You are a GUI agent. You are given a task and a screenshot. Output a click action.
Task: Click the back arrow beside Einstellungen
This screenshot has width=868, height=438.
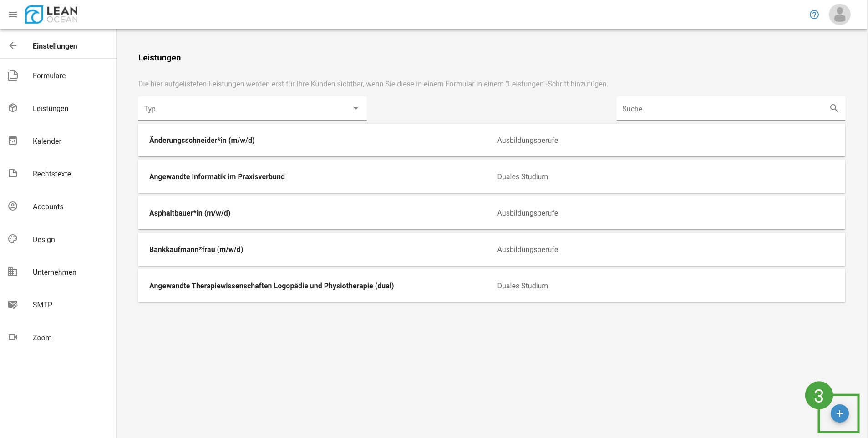(x=13, y=45)
